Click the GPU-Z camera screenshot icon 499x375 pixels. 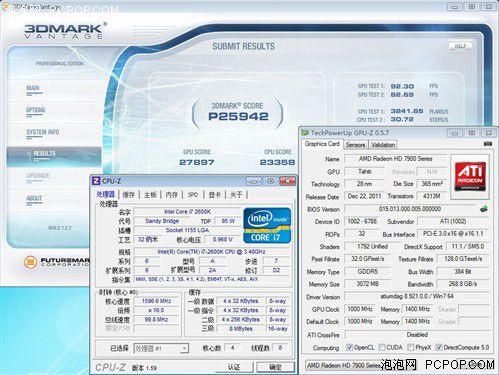tap(487, 144)
